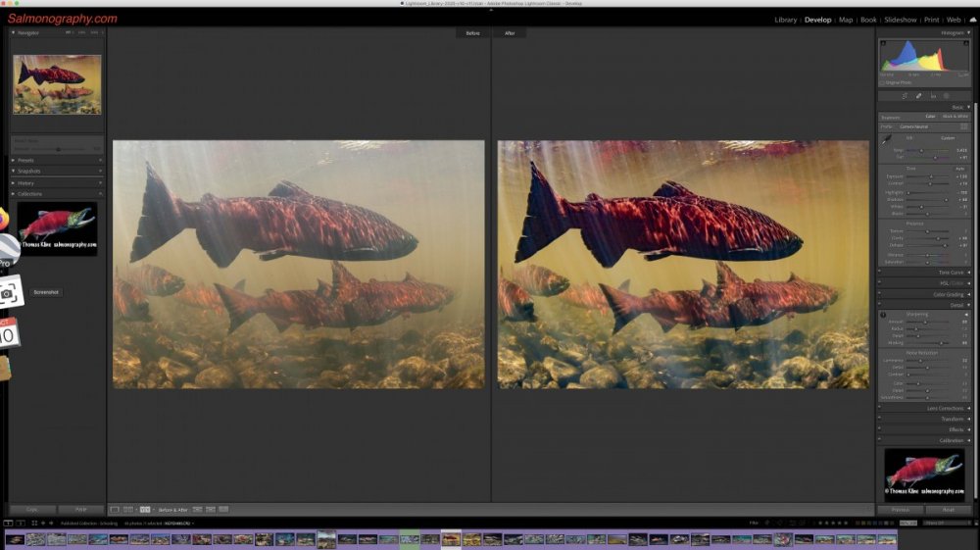Click the Before image of the salmon
980x550 pixels.
298,265
